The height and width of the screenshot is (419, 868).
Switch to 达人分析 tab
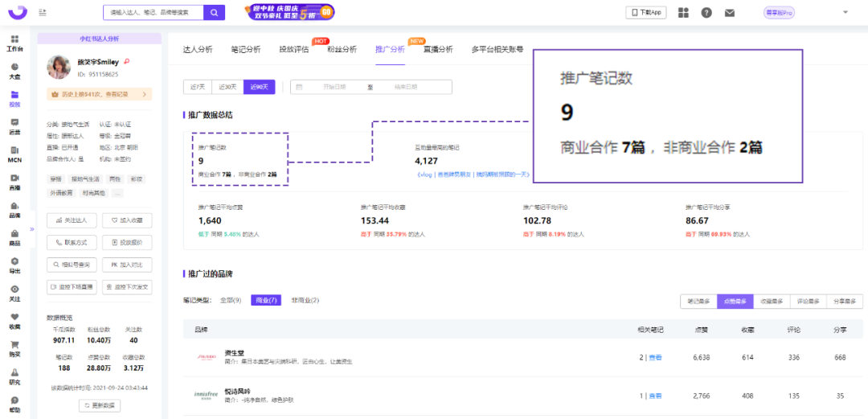[x=198, y=49]
